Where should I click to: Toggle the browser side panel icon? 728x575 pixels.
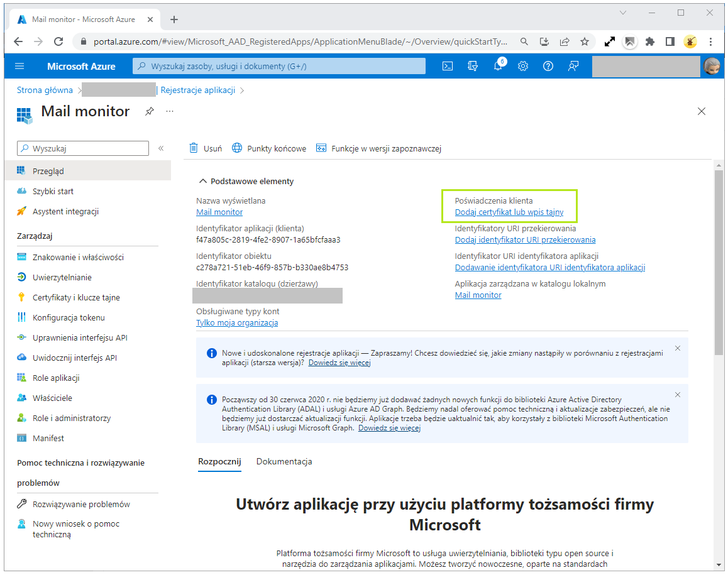(x=670, y=41)
